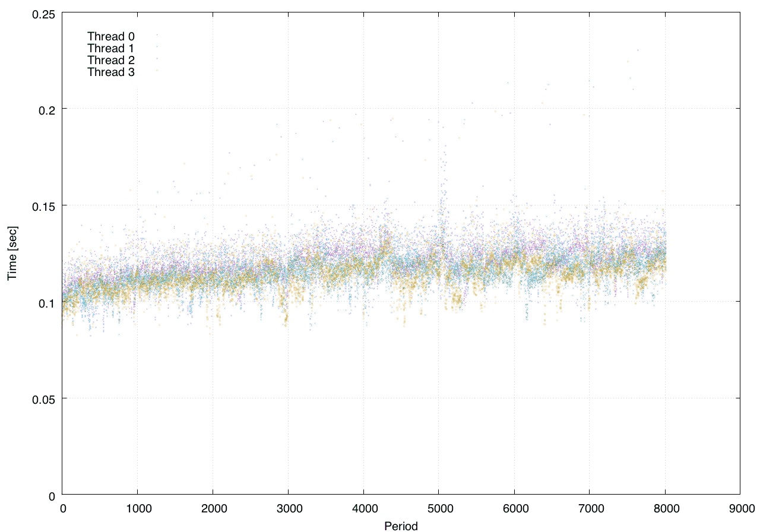Click the "Time [sec]" y-axis title
Image resolution: width=760 pixels, height=532 pixels.
[12, 254]
